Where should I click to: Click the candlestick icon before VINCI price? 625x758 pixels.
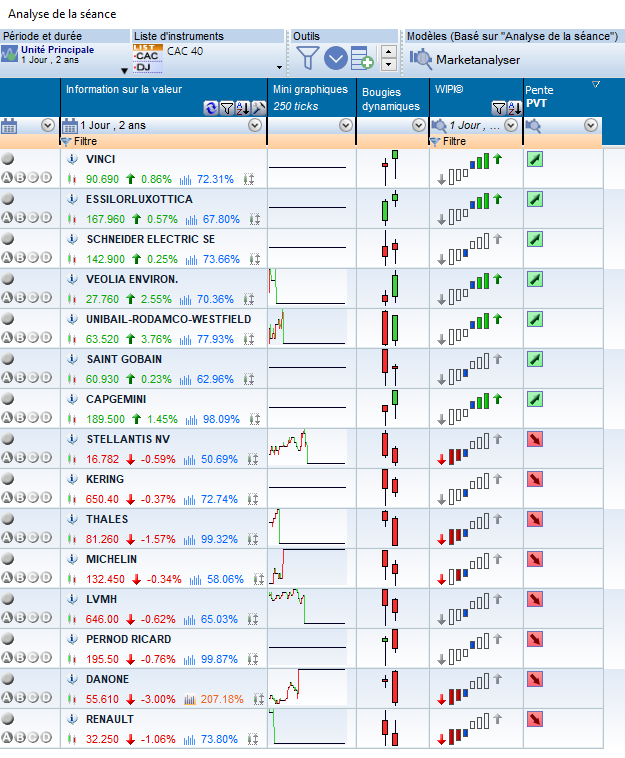[72, 179]
